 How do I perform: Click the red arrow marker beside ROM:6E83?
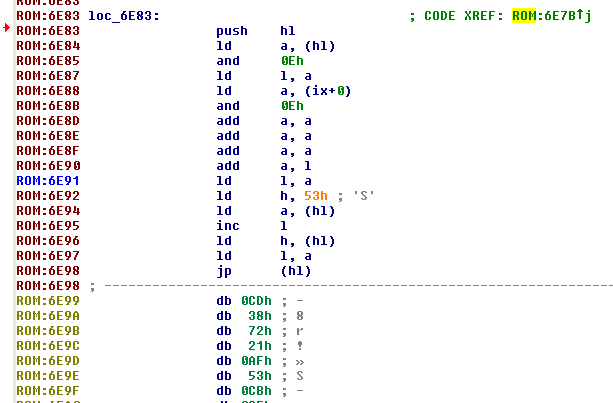pos(7,31)
